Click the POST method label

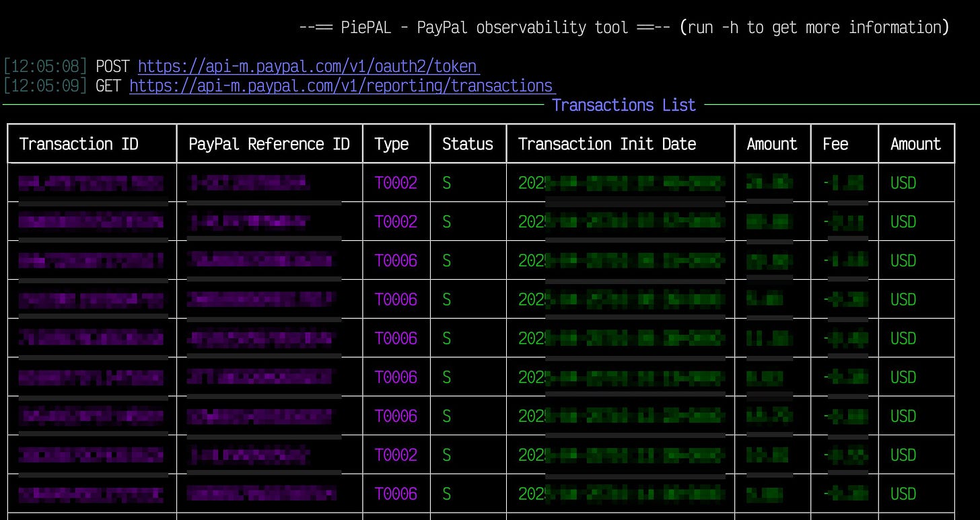113,67
